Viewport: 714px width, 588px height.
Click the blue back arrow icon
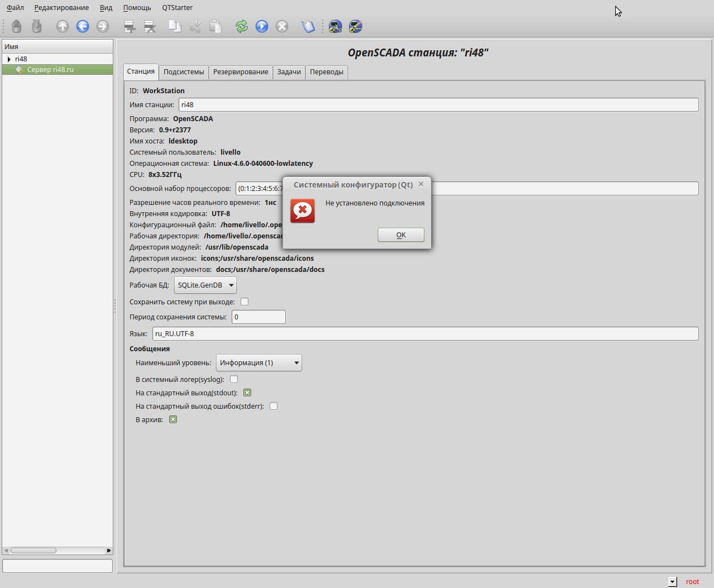point(83,26)
